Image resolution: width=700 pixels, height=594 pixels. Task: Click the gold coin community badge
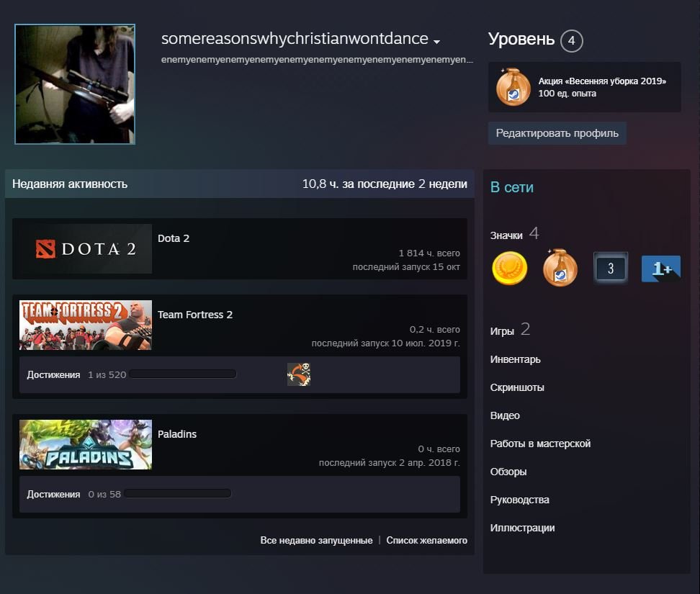coord(510,267)
